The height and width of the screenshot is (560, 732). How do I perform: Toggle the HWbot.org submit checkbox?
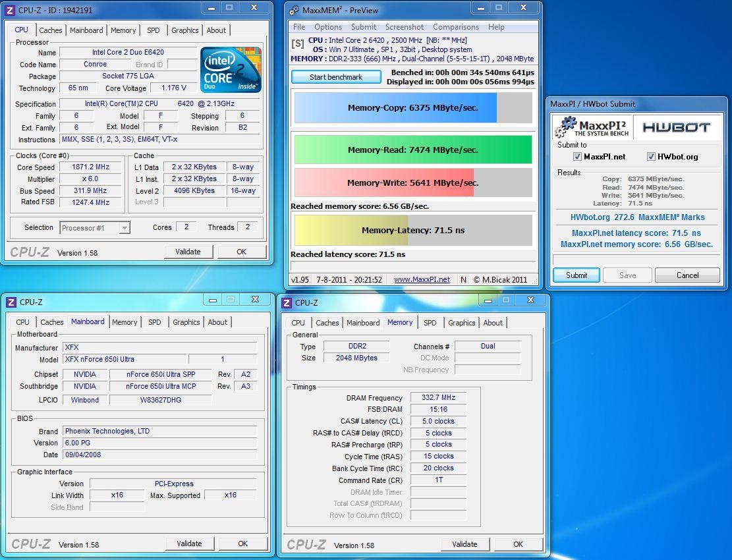(651, 157)
